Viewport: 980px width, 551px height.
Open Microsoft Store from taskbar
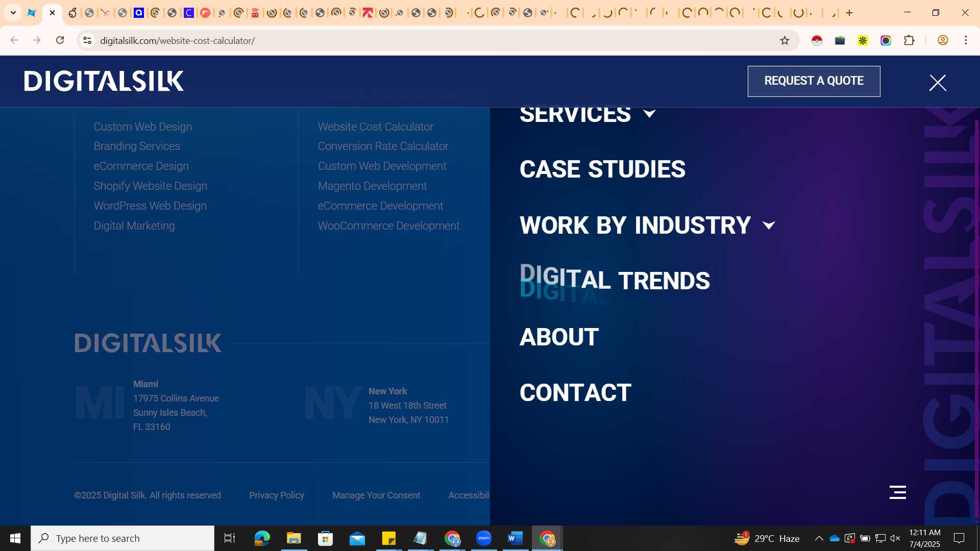(x=325, y=538)
